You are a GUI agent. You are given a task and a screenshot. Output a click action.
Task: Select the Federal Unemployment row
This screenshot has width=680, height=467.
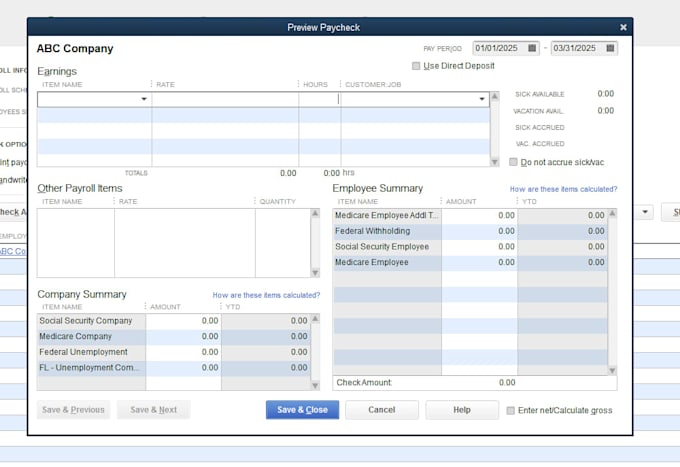click(174, 352)
